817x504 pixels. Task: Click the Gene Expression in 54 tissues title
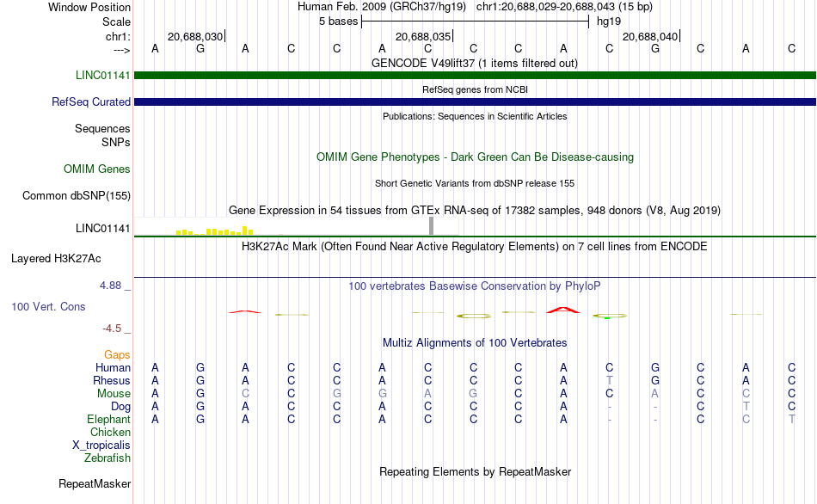475,210
